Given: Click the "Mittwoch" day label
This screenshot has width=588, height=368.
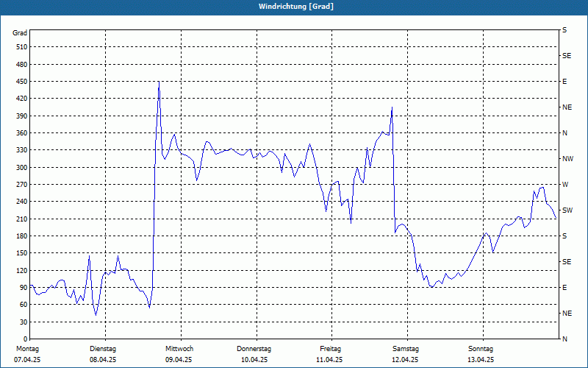Looking at the screenshot, I should (x=179, y=348).
